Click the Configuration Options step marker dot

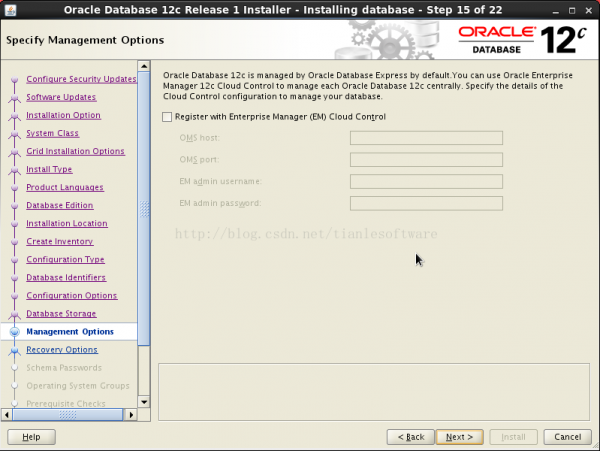(x=15, y=296)
